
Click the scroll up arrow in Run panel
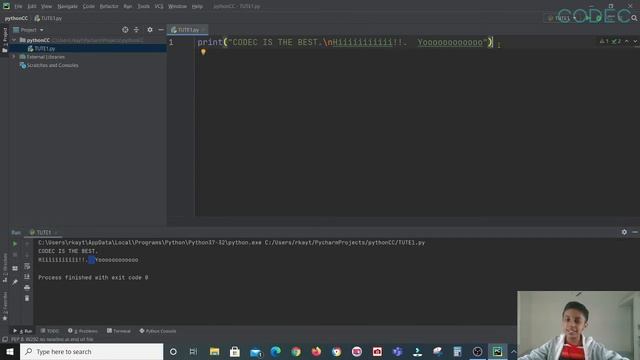(x=27, y=244)
